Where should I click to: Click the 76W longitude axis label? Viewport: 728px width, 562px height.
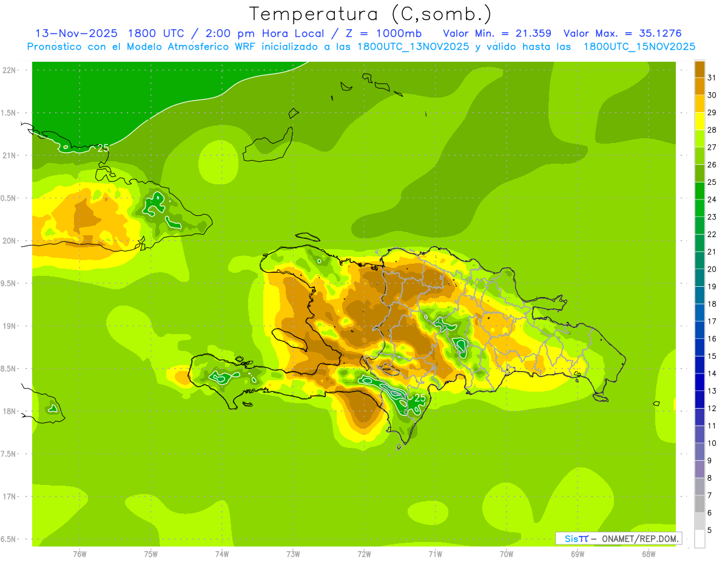coord(79,554)
